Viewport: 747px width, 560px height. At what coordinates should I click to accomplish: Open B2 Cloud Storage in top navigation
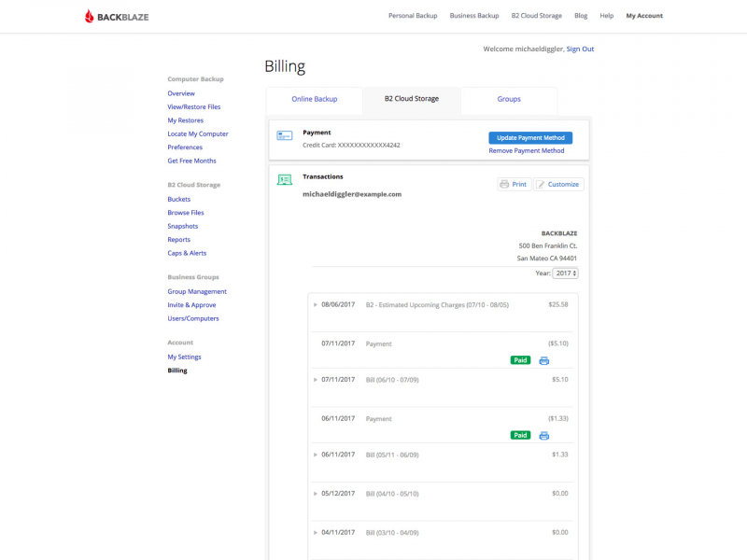coord(536,16)
